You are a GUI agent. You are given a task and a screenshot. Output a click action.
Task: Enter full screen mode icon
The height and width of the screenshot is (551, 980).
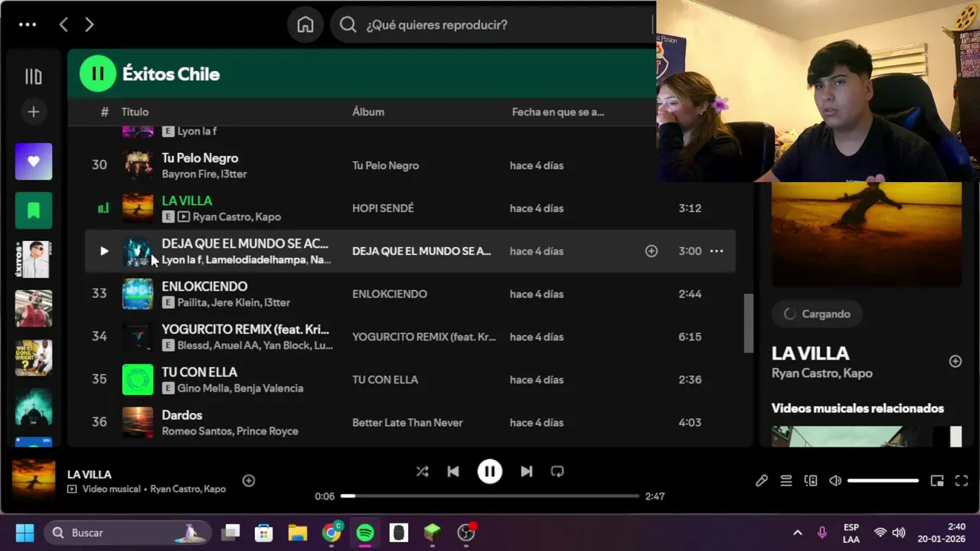[962, 481]
